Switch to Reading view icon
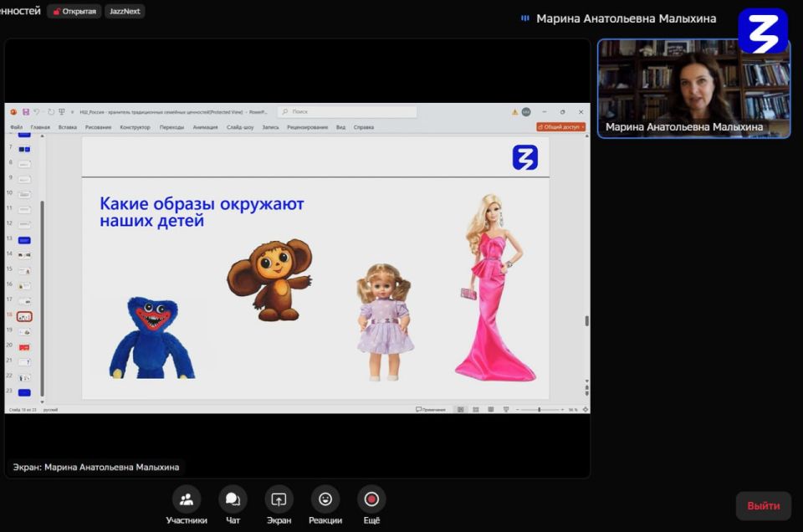 coord(491,410)
